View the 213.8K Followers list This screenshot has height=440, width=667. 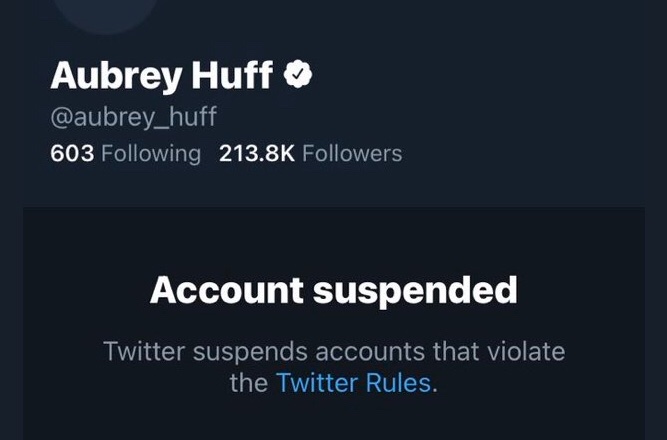pos(309,153)
